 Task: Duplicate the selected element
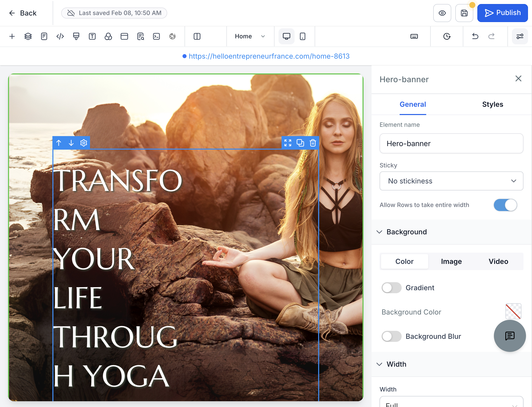pyautogui.click(x=300, y=143)
